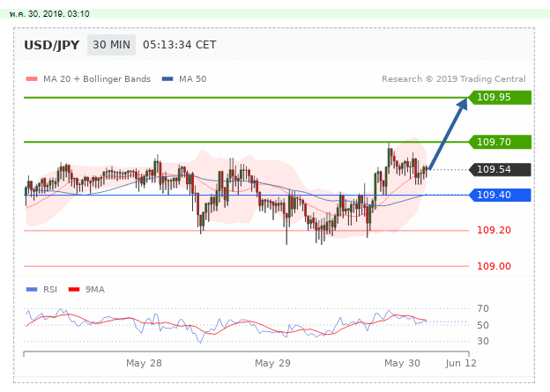Click the RSI 70 axis value

click(483, 308)
